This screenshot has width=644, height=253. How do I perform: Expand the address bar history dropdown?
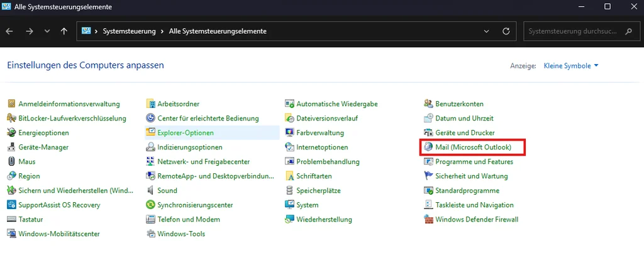pyautogui.click(x=486, y=31)
